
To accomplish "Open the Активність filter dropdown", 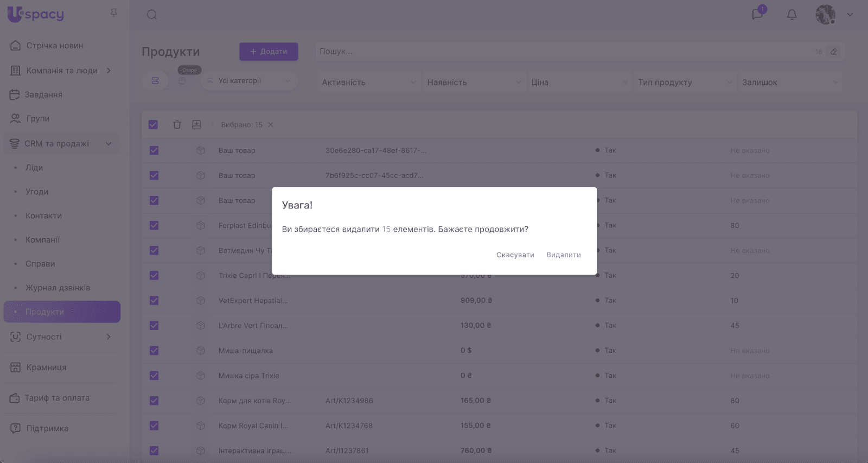I will (x=369, y=83).
